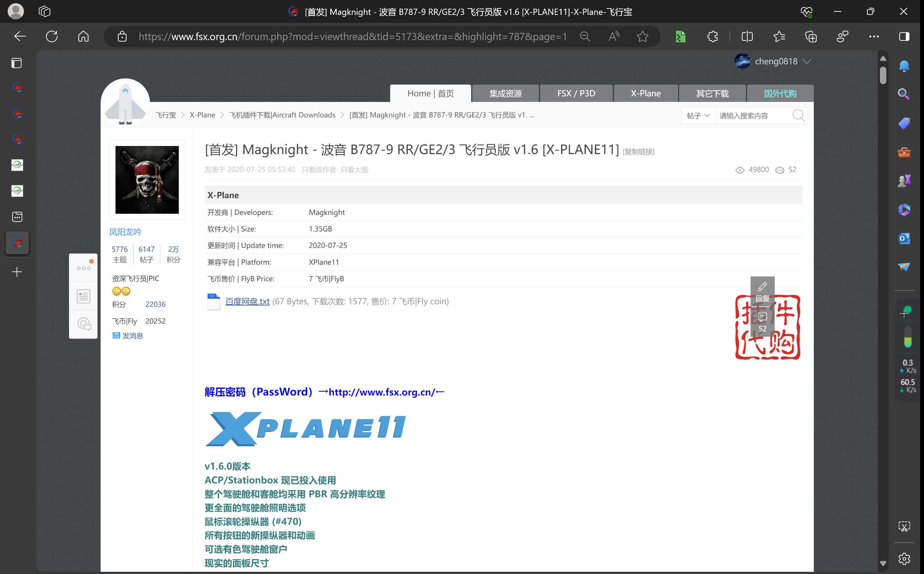Open sidebar paper plane Drop icon
The height and width of the screenshot is (574, 924).
click(904, 267)
